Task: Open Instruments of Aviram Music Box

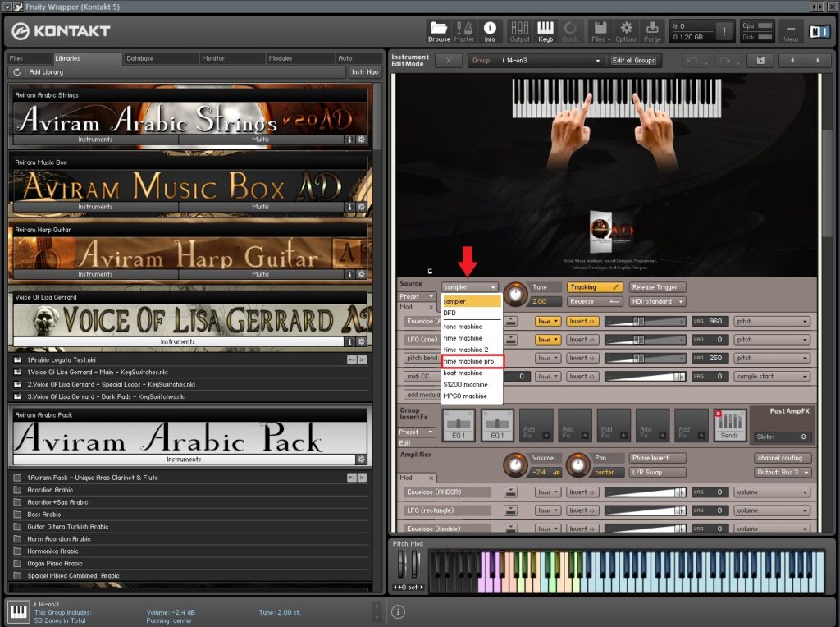Action: point(95,207)
